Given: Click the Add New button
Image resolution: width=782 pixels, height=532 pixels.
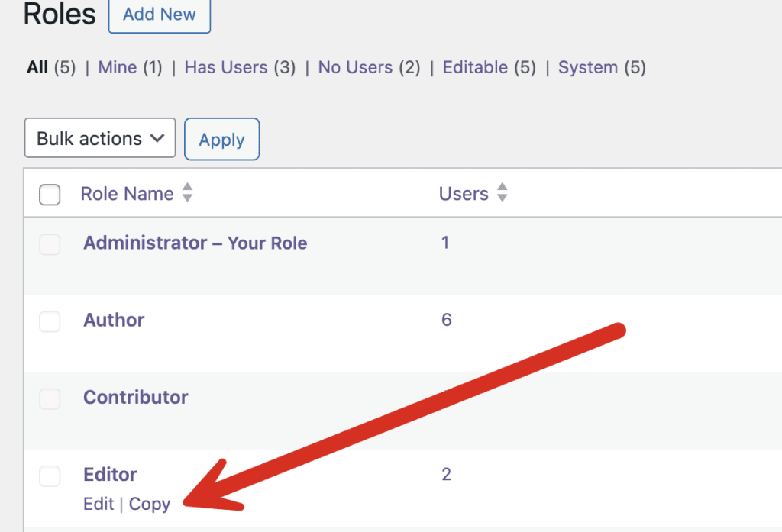Looking at the screenshot, I should pyautogui.click(x=159, y=14).
